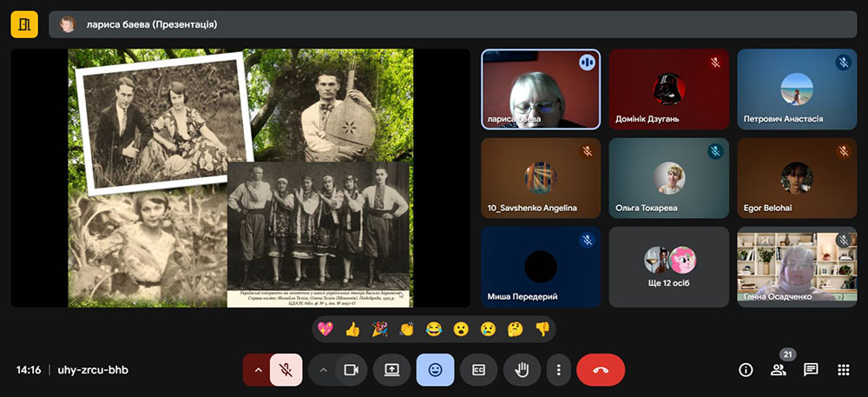Send the thumbs down reaction

click(x=542, y=329)
